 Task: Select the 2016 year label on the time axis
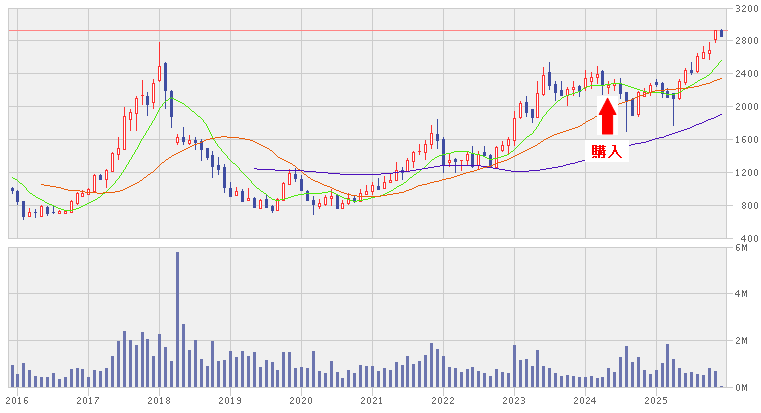coord(16,400)
